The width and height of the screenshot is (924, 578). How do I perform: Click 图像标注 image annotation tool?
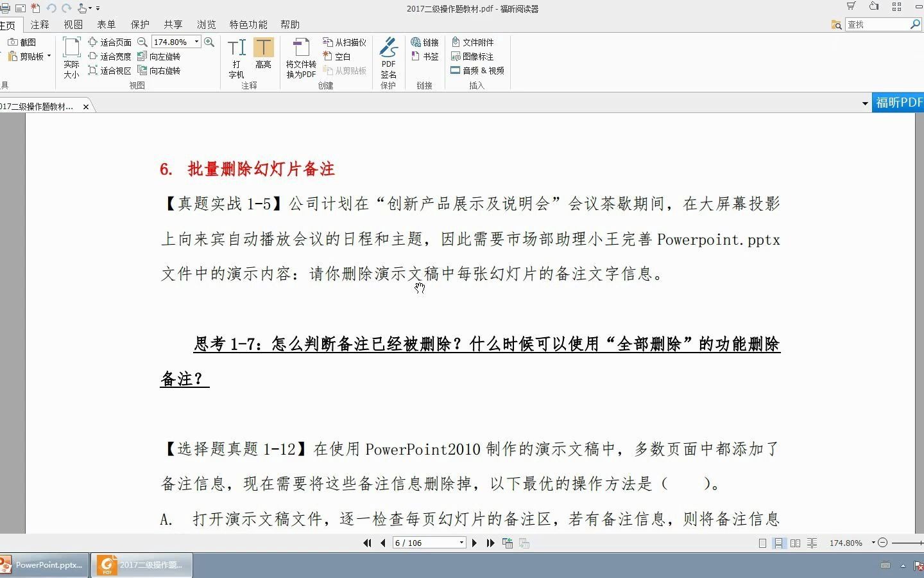coord(472,57)
